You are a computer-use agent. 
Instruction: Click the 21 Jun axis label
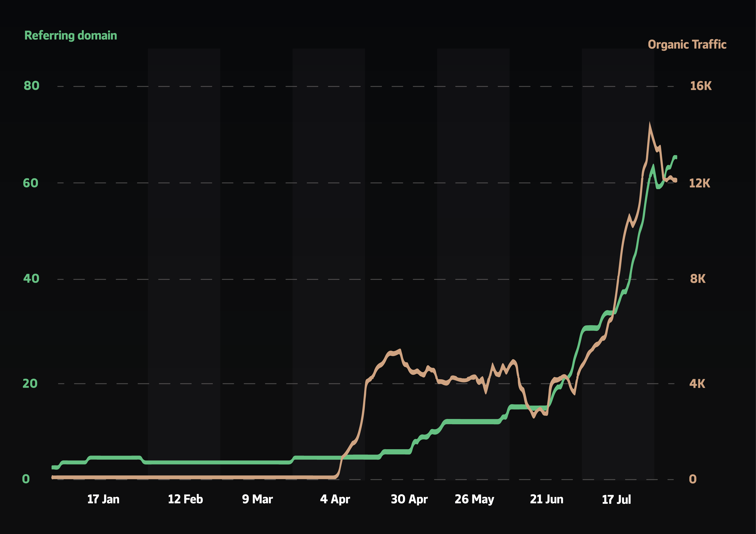[x=547, y=499]
